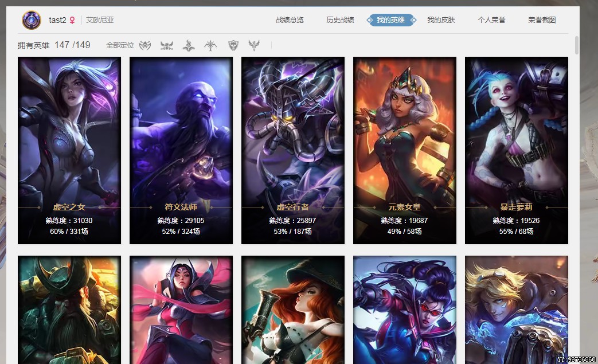Click mastery value 熟练度：31030
This screenshot has width=598, height=364.
(x=69, y=220)
